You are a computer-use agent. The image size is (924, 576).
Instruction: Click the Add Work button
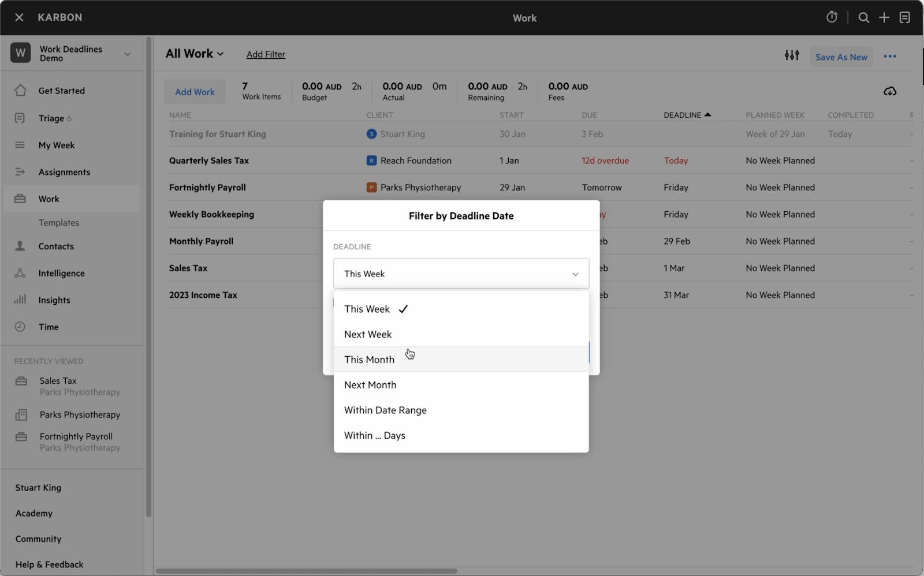(195, 92)
